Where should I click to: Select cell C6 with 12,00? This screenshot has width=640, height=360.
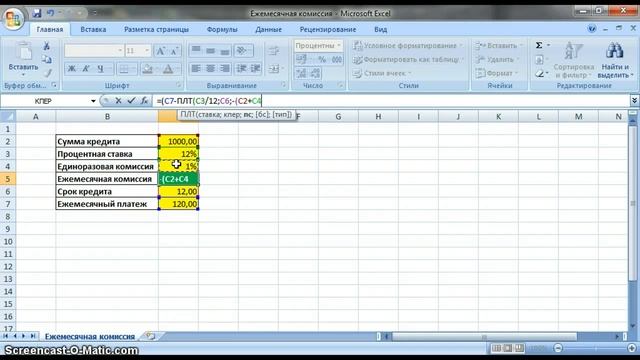(178, 191)
